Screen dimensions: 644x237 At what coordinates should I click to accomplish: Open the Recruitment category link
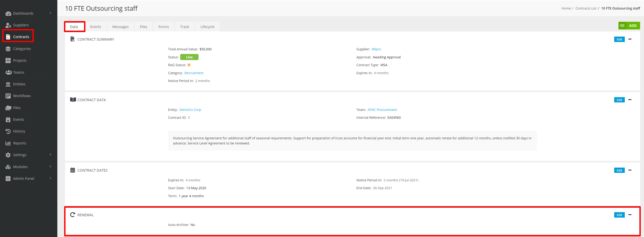pos(194,73)
